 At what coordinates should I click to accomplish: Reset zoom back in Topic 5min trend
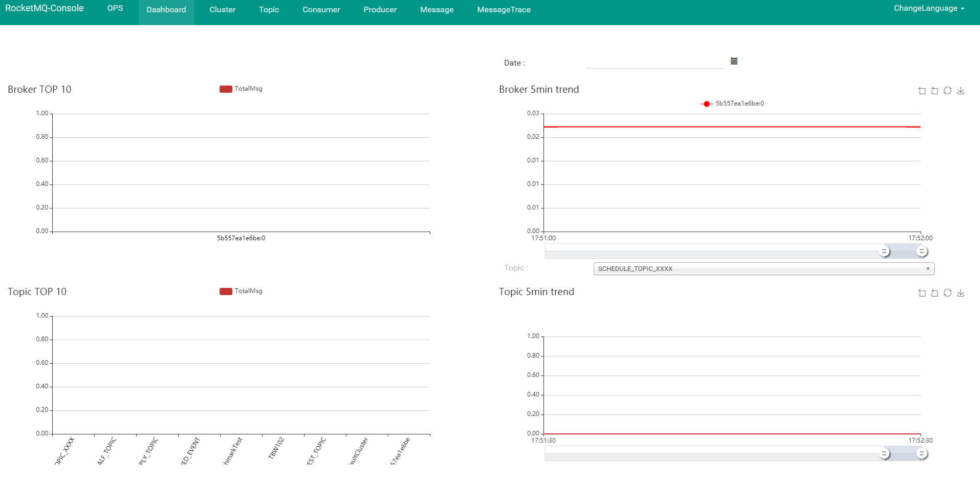[x=934, y=293]
